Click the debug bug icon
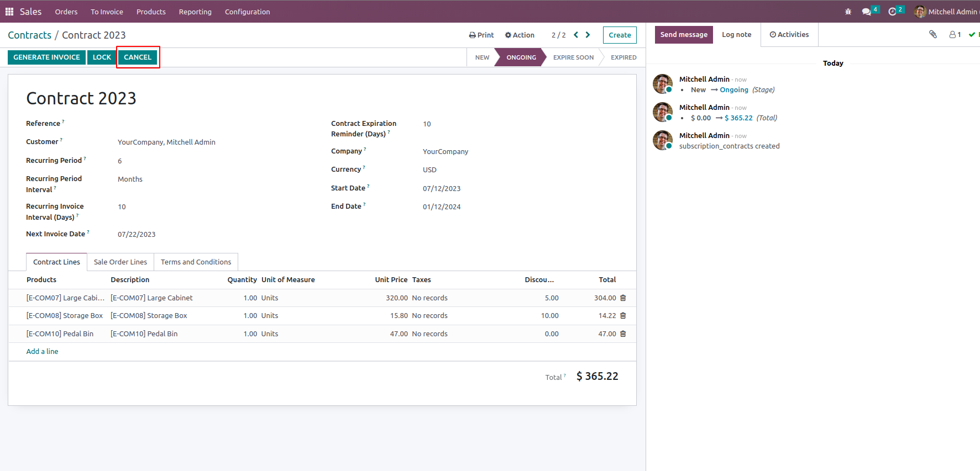980x471 pixels. click(848, 12)
